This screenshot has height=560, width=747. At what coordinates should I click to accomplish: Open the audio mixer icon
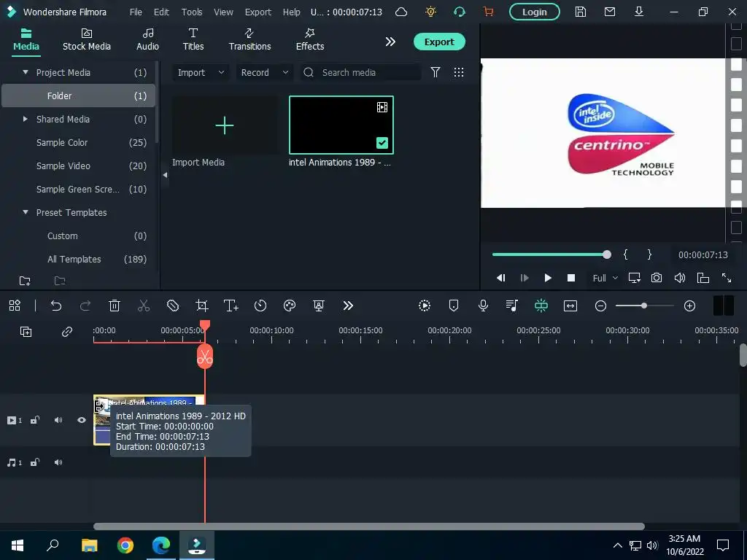click(512, 306)
